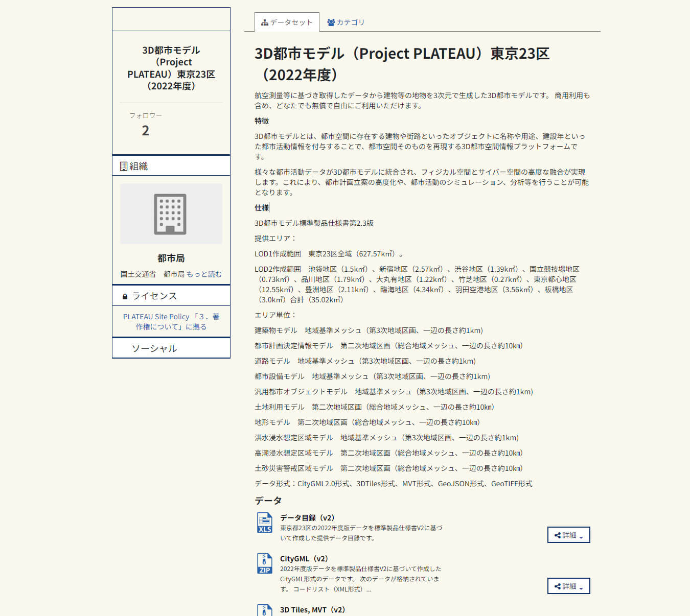Screen dimensions: 690x616
Task: Click the 汎用都市オブジェクトモデル line
Action: click(x=394, y=392)
